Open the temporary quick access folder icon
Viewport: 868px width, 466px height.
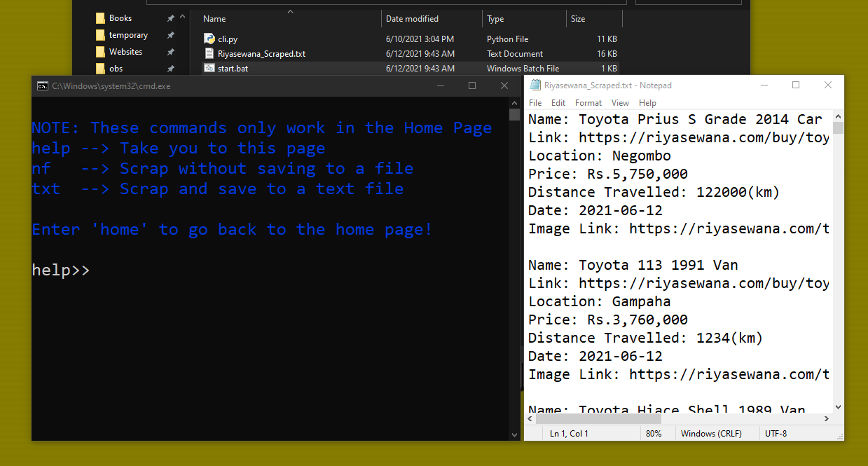tap(100, 35)
